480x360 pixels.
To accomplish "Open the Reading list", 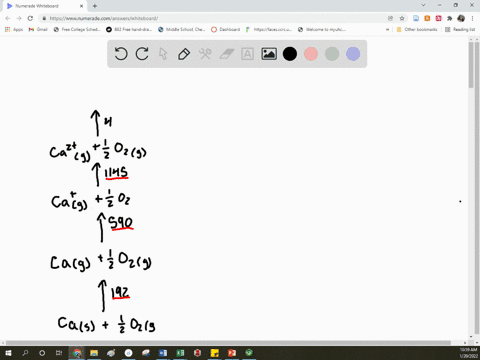I will (x=460, y=29).
